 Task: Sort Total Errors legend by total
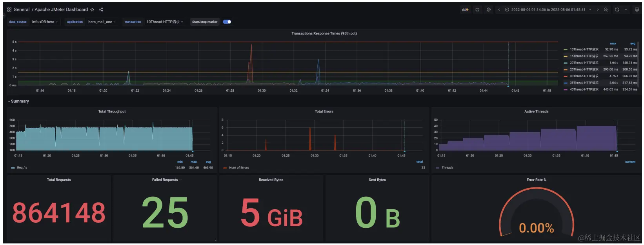(x=420, y=162)
